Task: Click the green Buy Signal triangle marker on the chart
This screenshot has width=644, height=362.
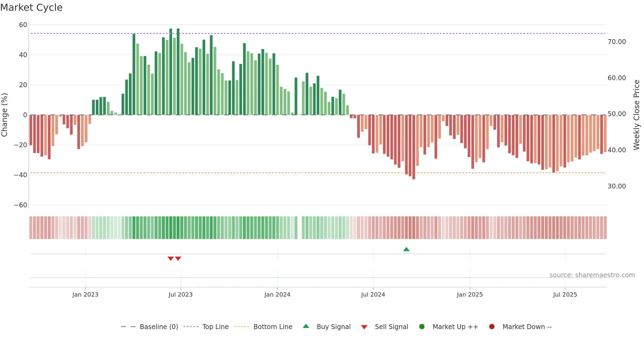Action: click(x=406, y=249)
